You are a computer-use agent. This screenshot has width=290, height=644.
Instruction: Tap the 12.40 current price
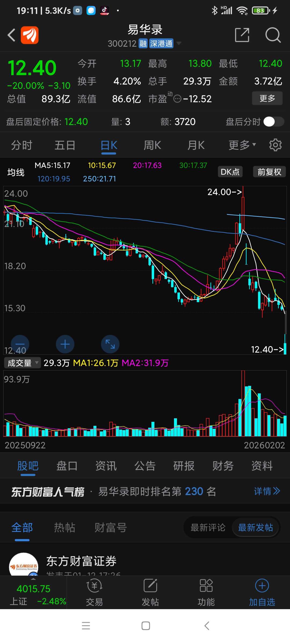click(32, 68)
